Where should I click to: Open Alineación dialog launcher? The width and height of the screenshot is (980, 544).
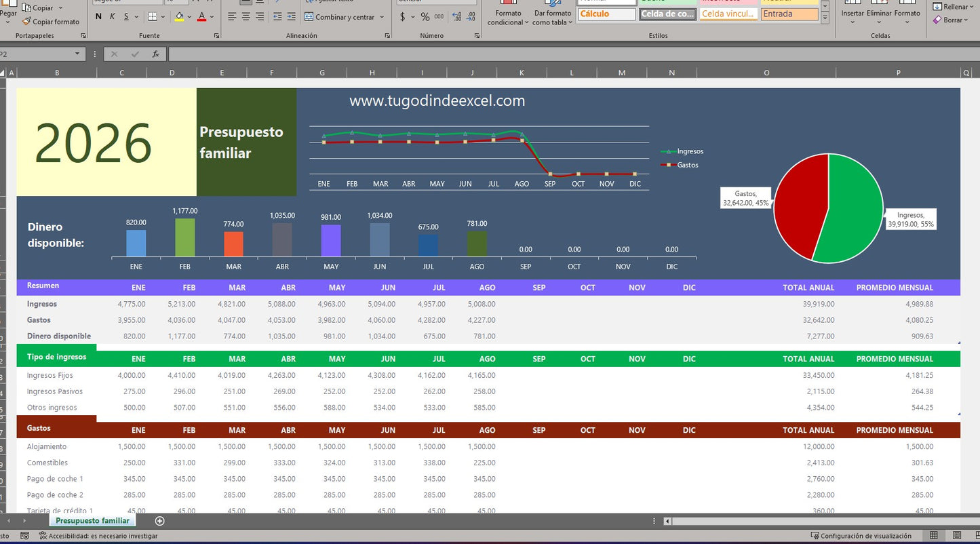[x=387, y=36]
